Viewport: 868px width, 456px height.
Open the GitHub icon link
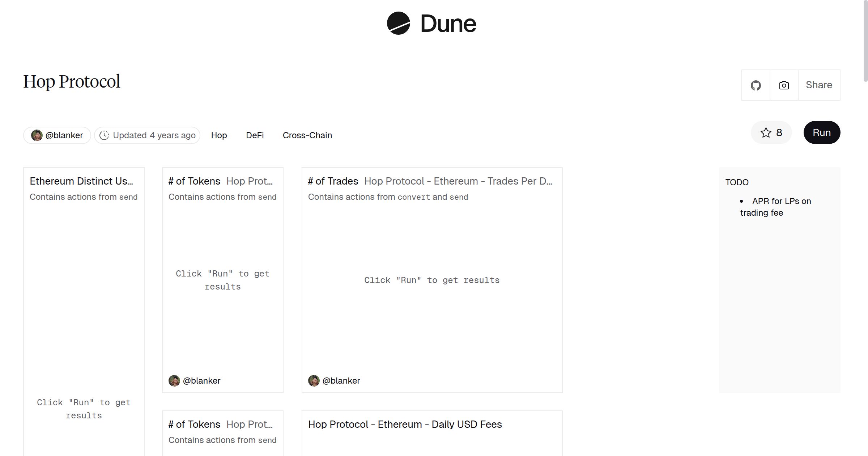point(756,85)
